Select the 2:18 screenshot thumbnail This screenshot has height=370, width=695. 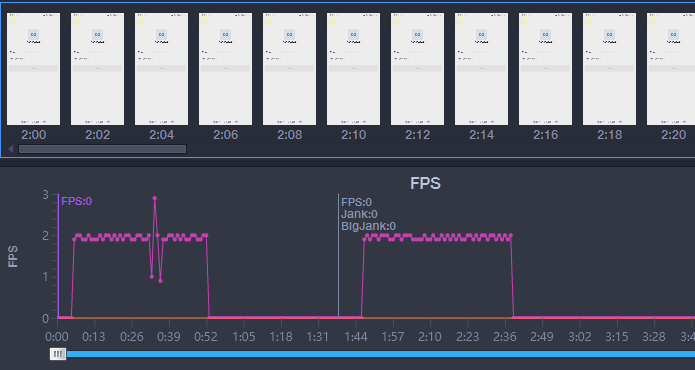[609, 69]
